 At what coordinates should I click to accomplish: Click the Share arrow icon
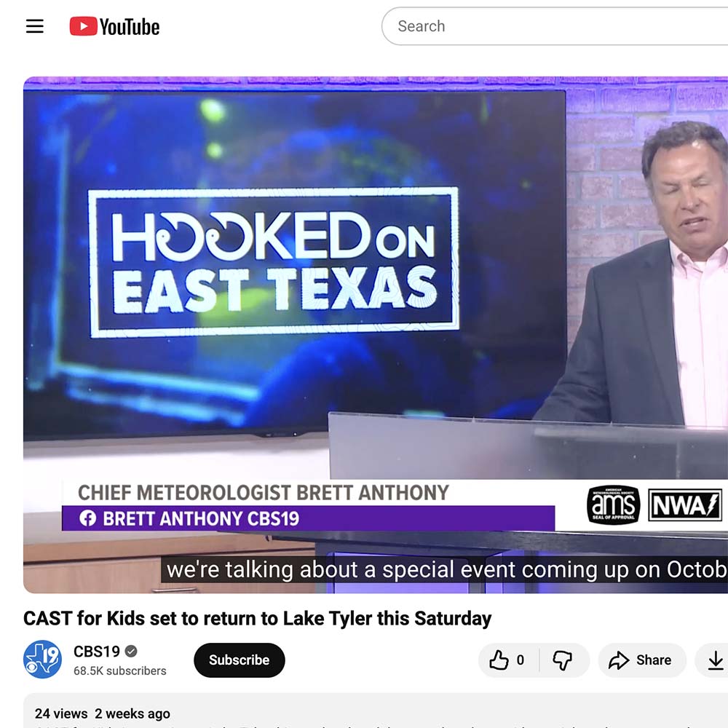(619, 660)
